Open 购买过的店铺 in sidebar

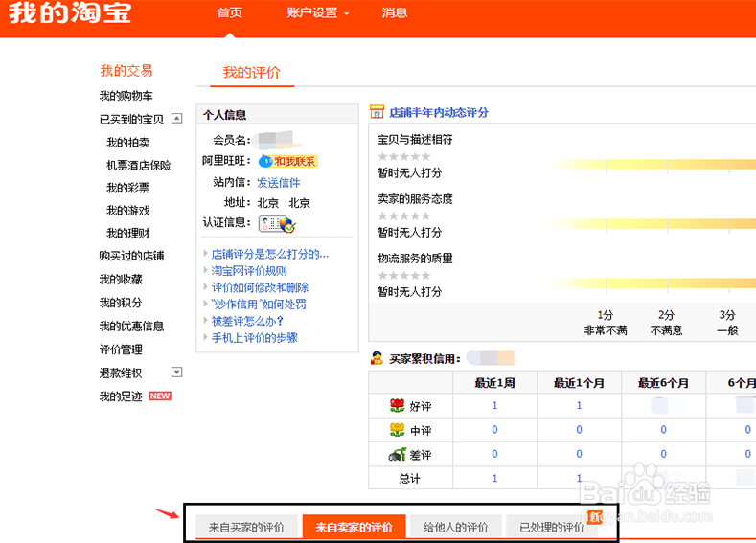click(131, 256)
